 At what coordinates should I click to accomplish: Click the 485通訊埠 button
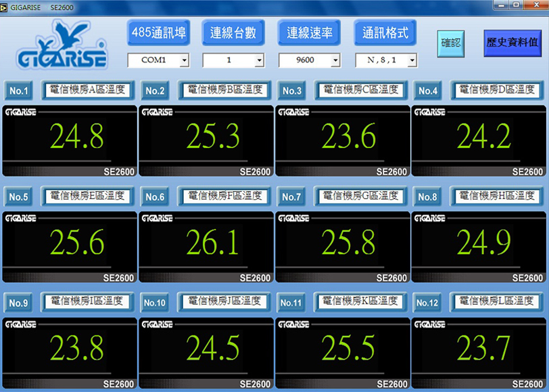[159, 32]
